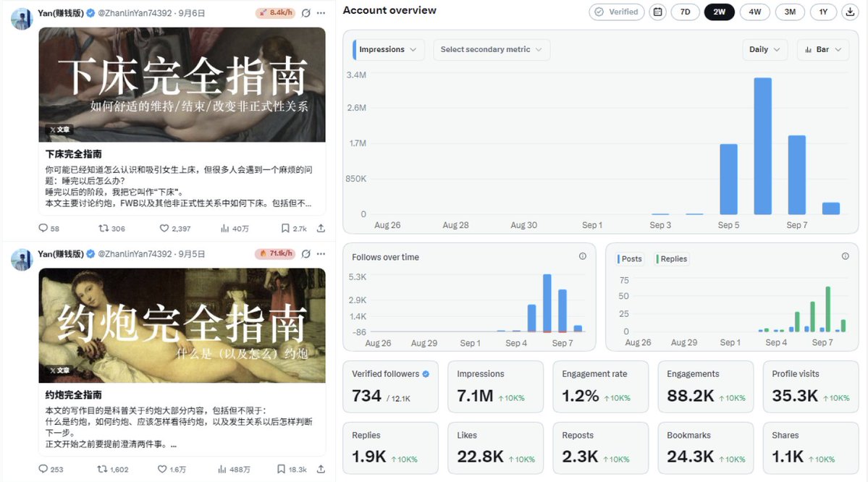This screenshot has width=868, height=482.
Task: Click @ZhanlinYan74392 handle on 9月5日 post
Action: pos(135,253)
